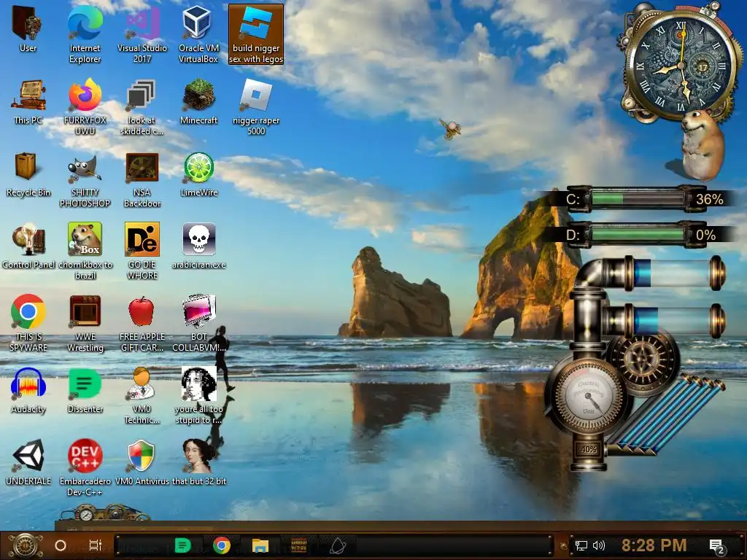The width and height of the screenshot is (747, 560).
Task: Launch Chrome labeled THIS IS SPYWARE
Action: click(28, 323)
